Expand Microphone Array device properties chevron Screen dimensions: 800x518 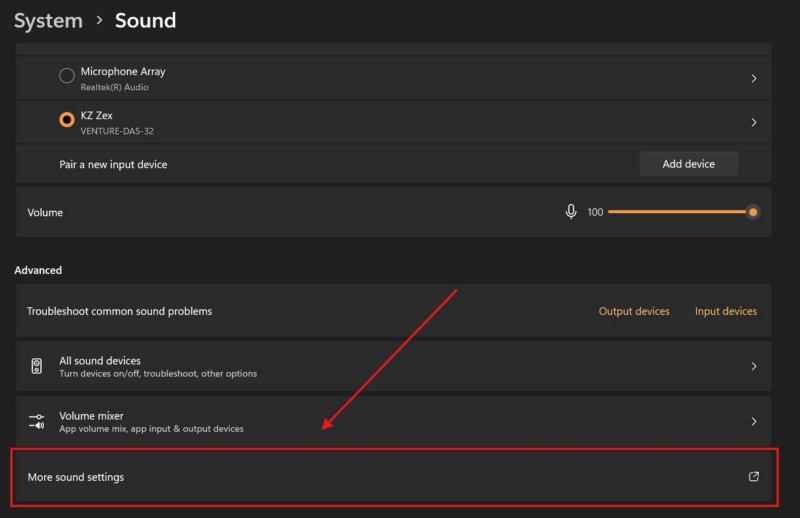pos(754,78)
